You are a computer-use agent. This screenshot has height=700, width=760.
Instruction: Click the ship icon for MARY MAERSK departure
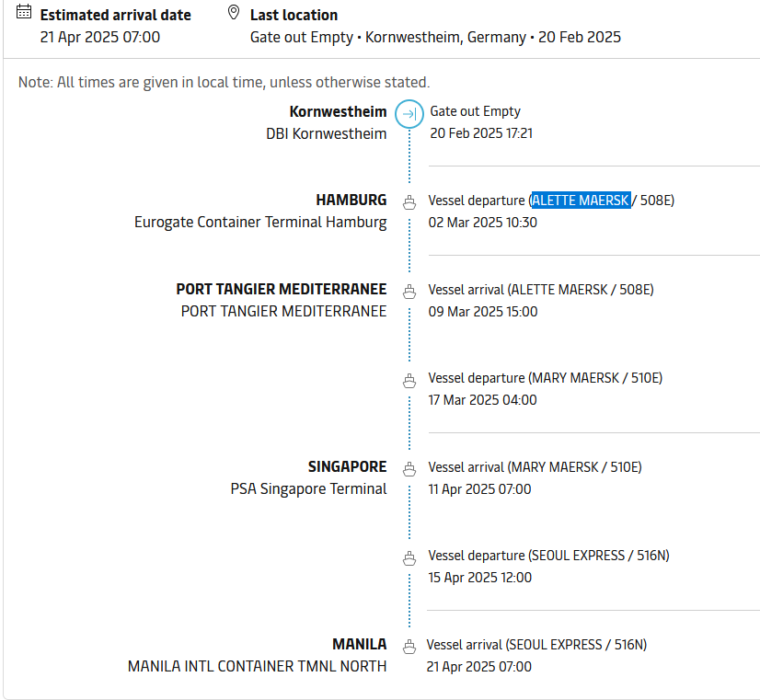pyautogui.click(x=409, y=381)
